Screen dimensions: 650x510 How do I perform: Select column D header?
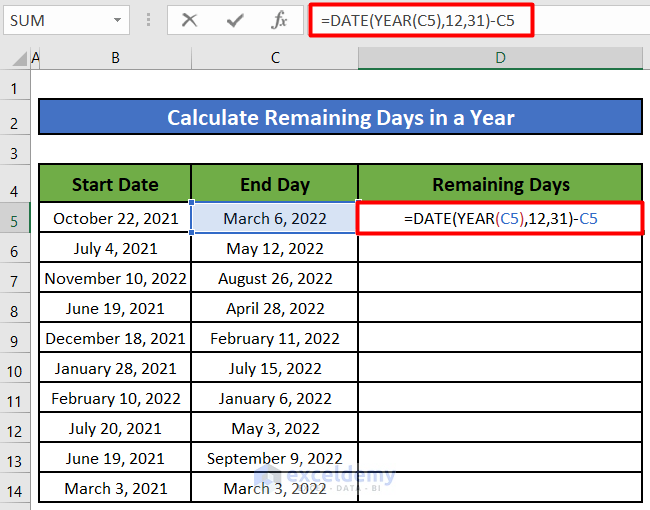point(500,59)
